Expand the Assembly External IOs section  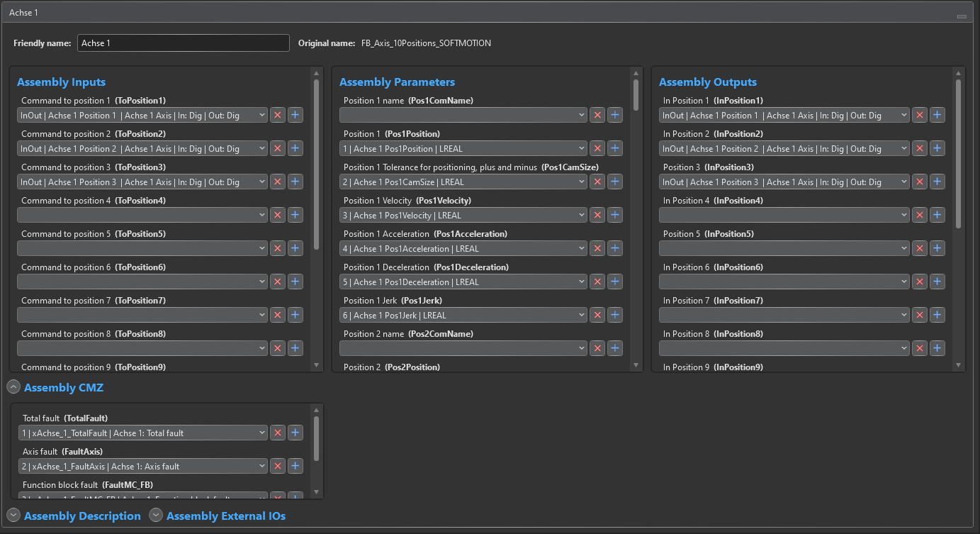tap(156, 516)
